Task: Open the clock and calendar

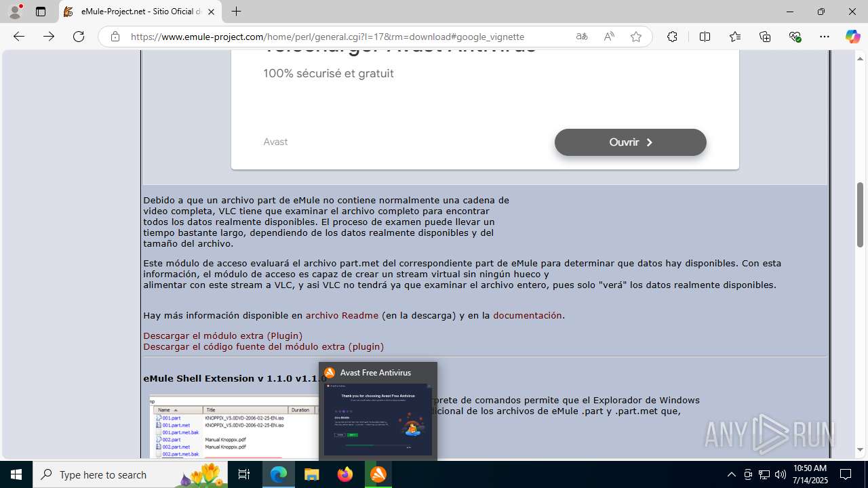Action: click(x=810, y=474)
